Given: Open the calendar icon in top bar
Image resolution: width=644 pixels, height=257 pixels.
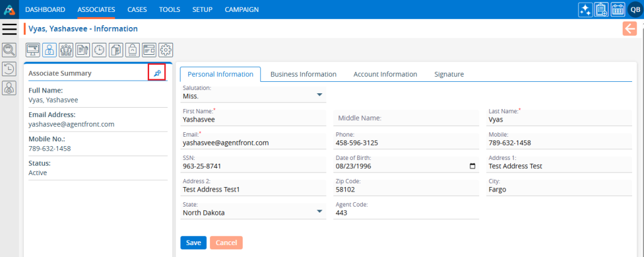Looking at the screenshot, I should pyautogui.click(x=618, y=9).
